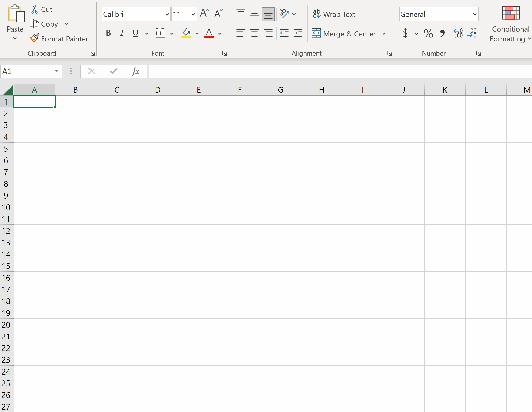Click the Increase Decimal icon
This screenshot has width=532, height=412.
pos(458,33)
